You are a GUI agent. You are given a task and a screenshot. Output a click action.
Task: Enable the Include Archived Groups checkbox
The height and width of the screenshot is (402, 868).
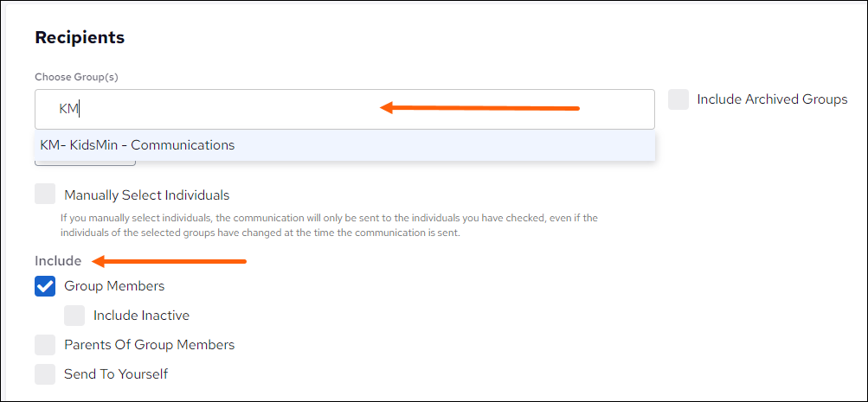pyautogui.click(x=678, y=99)
